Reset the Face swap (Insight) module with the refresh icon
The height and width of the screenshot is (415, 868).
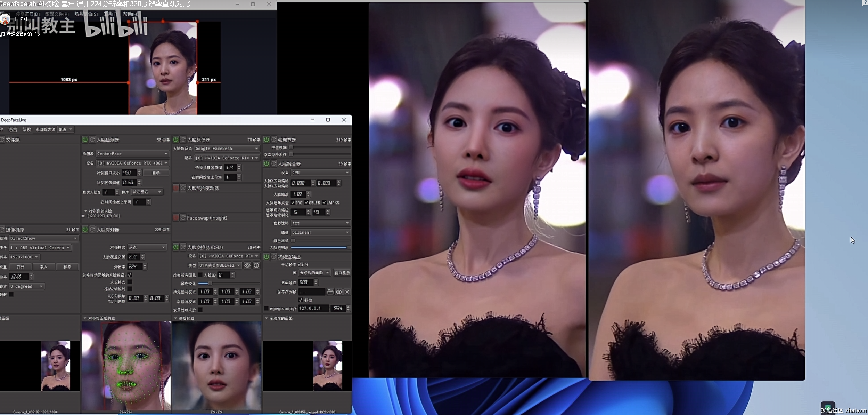(183, 217)
